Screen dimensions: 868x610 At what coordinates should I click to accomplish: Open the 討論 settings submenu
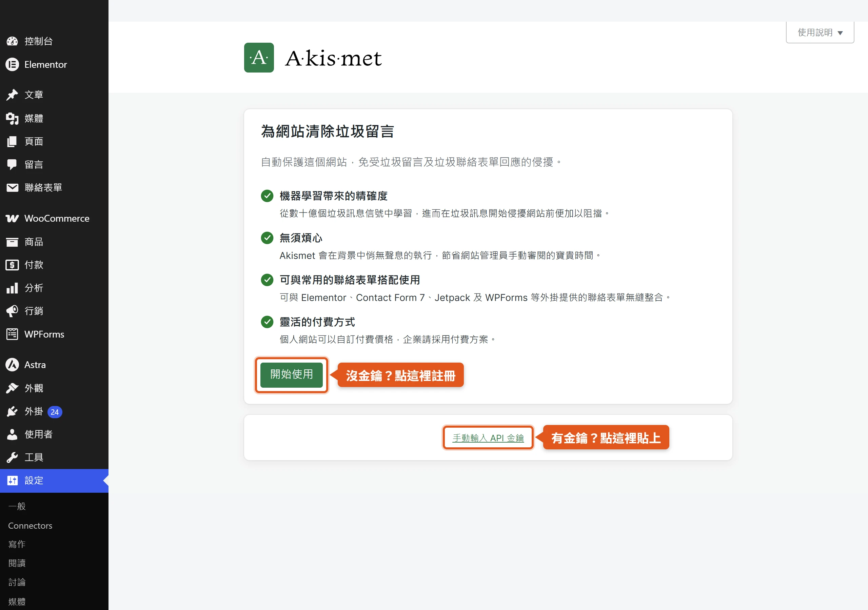pyautogui.click(x=17, y=582)
